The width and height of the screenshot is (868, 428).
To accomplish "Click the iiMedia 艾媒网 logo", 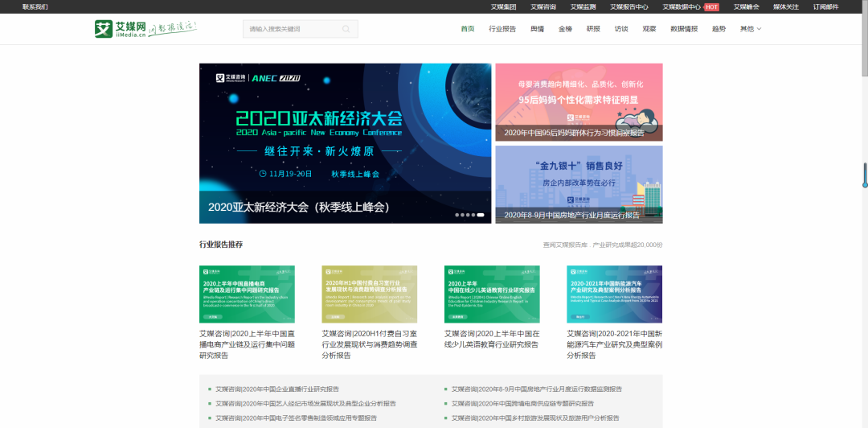I will click(x=121, y=29).
